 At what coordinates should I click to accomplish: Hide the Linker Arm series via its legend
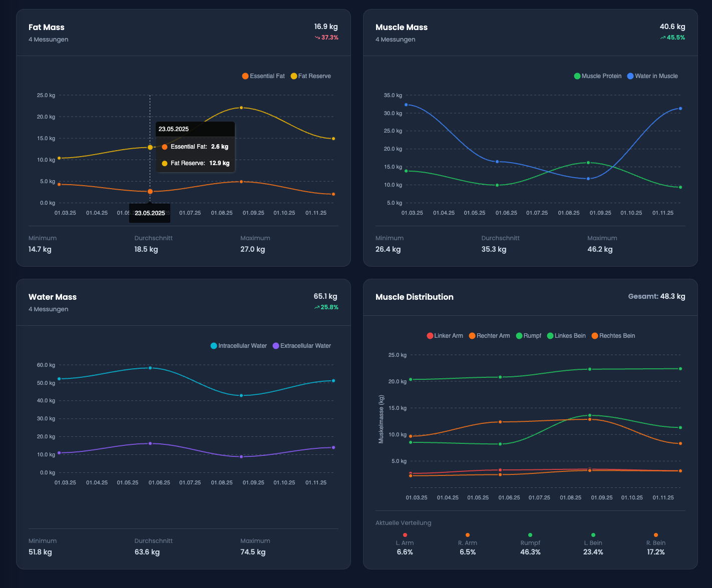pos(430,335)
